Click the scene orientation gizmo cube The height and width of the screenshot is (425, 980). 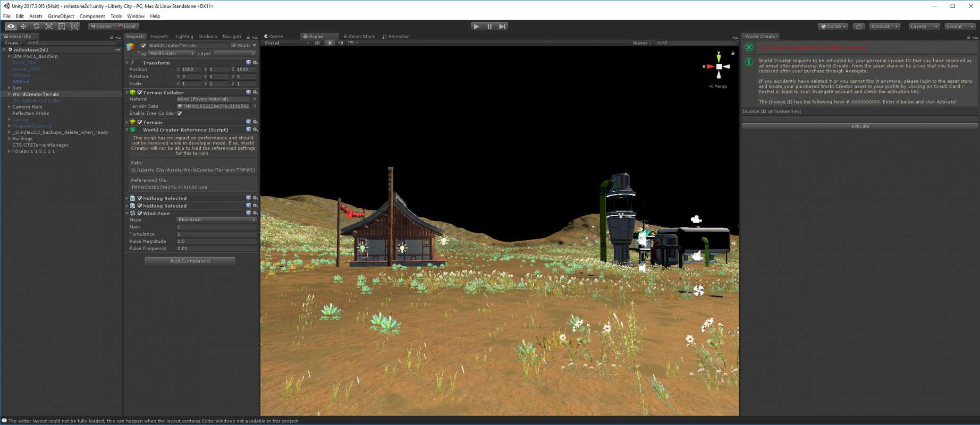click(x=719, y=66)
